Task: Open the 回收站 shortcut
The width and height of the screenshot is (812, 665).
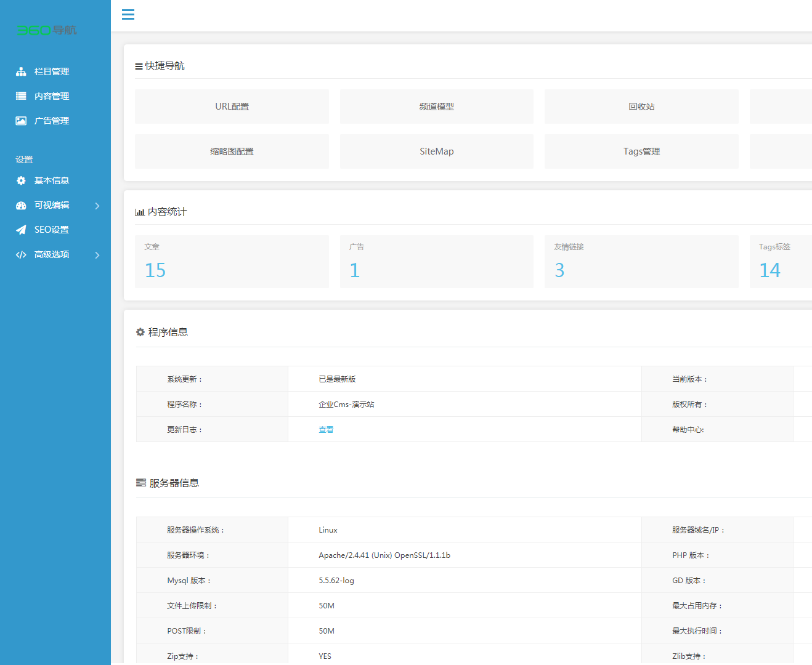Action: (x=641, y=107)
